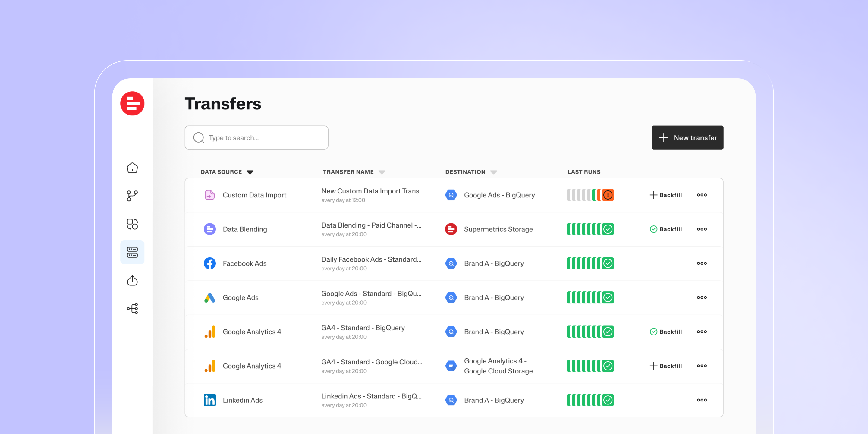The height and width of the screenshot is (434, 868).
Task: Open the Home sidebar icon
Action: [132, 168]
